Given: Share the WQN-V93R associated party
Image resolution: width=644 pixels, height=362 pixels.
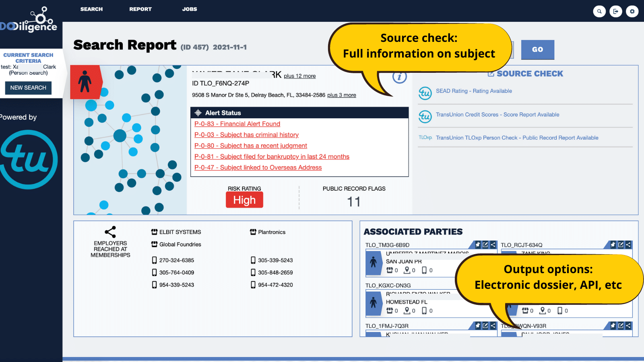Looking at the screenshot, I should (628, 325).
